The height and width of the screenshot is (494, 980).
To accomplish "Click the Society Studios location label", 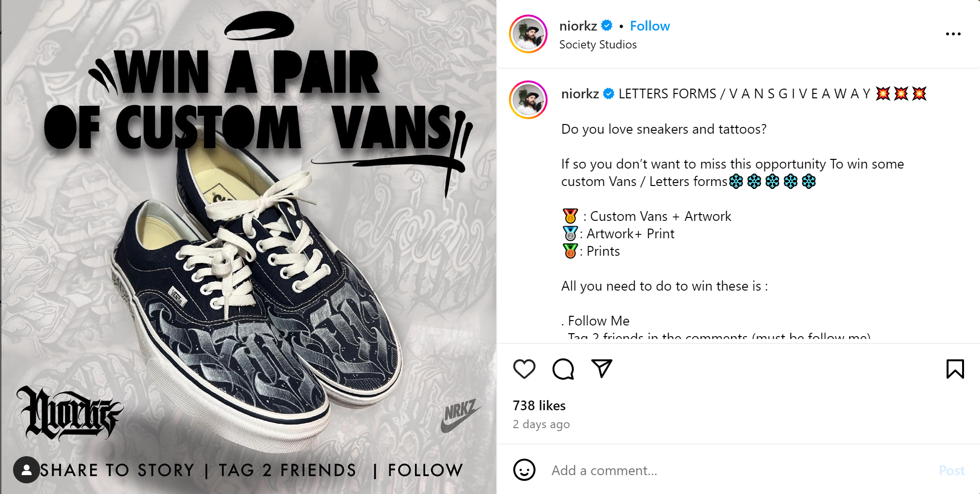I will coord(598,44).
